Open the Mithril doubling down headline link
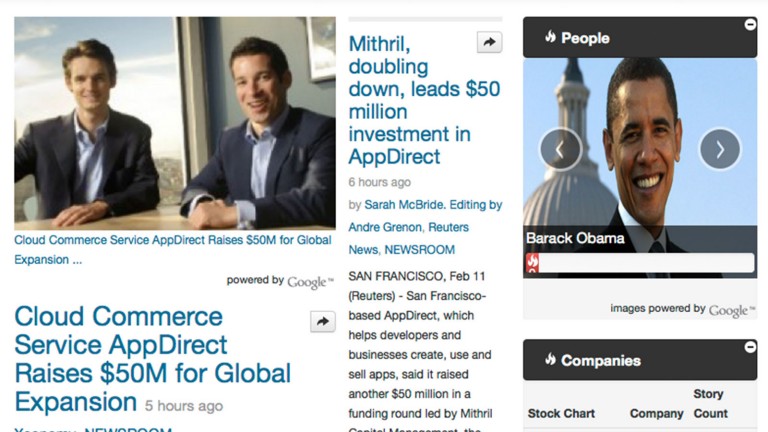The height and width of the screenshot is (432, 768). [x=424, y=100]
